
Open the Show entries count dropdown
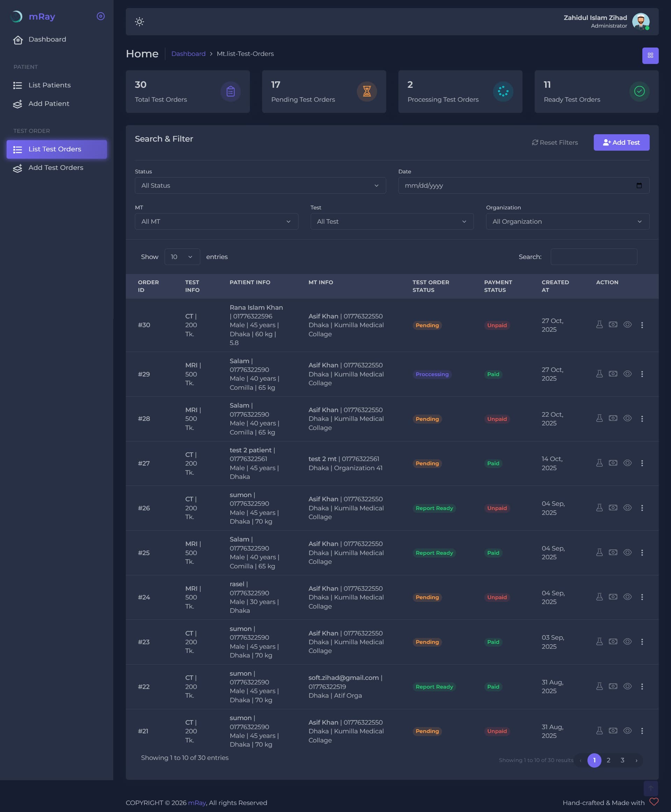[182, 257]
